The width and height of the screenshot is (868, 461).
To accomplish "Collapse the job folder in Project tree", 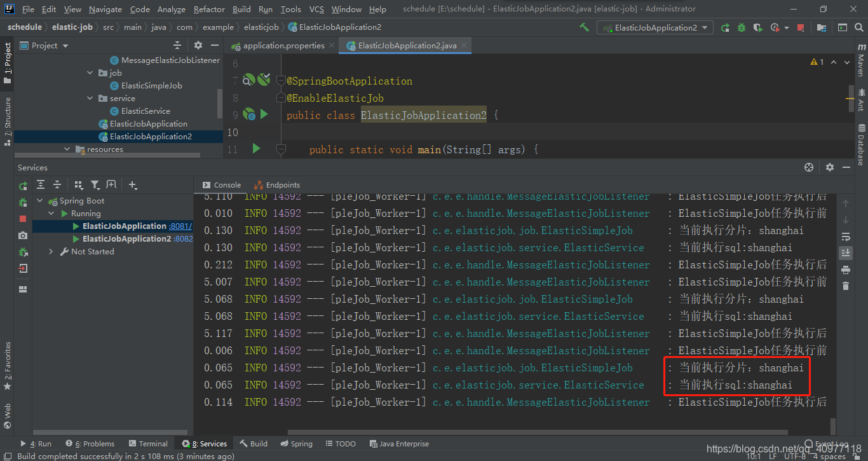I will coord(90,72).
